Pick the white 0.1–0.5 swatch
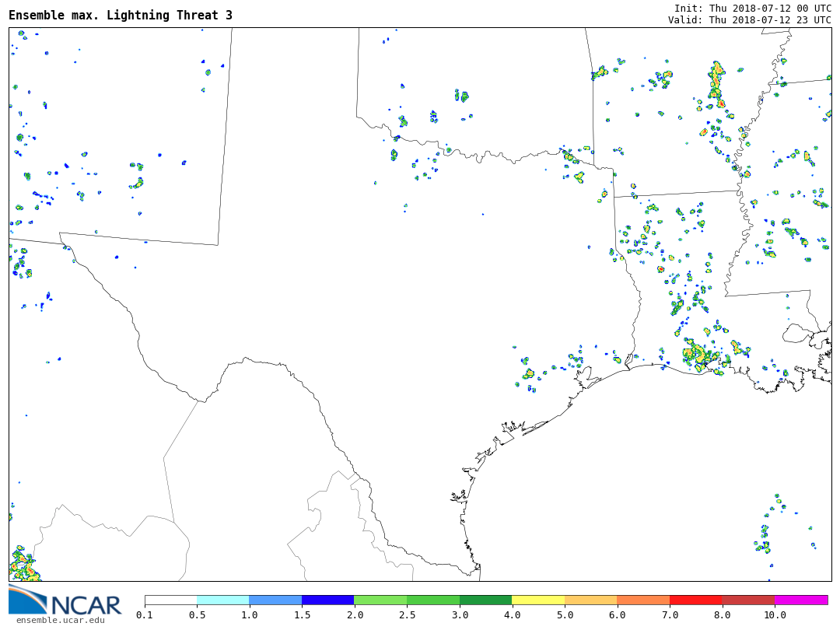The image size is (840, 630). click(171, 600)
